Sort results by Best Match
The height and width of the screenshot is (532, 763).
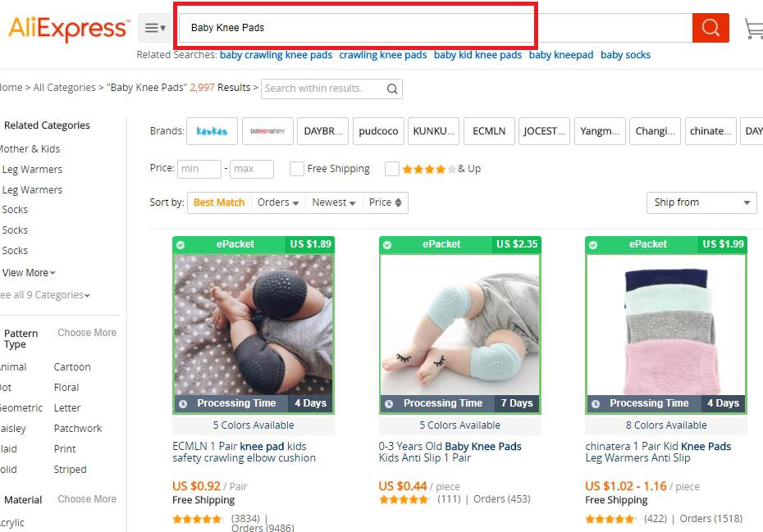pyautogui.click(x=219, y=202)
